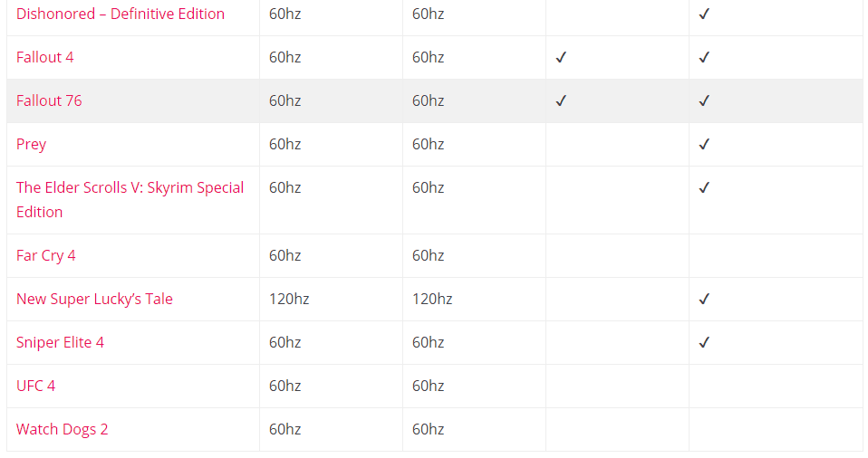
Task: Click the Fallout 76 link
Action: [x=49, y=100]
